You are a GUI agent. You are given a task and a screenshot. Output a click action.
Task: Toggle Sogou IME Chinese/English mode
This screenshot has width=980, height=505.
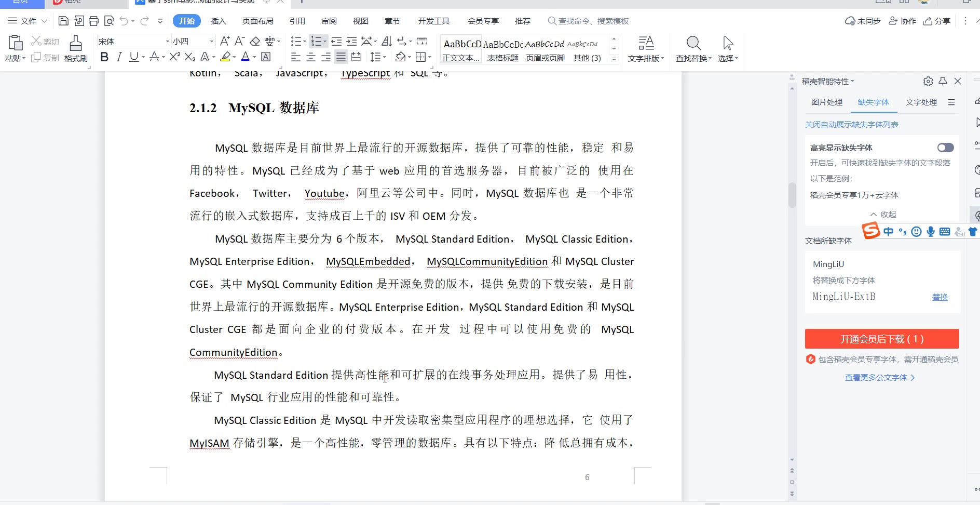(888, 231)
